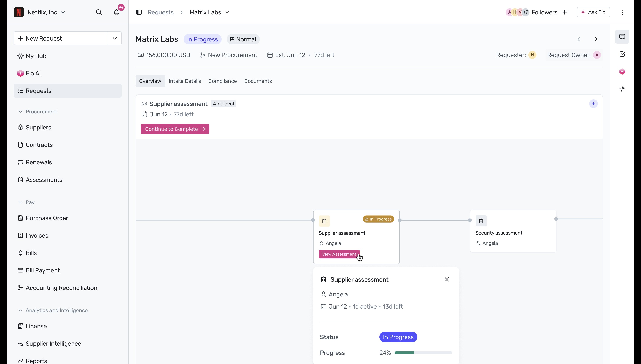Expand the Netflix, Inc workspace dropdown
641x364 pixels.
(x=63, y=12)
